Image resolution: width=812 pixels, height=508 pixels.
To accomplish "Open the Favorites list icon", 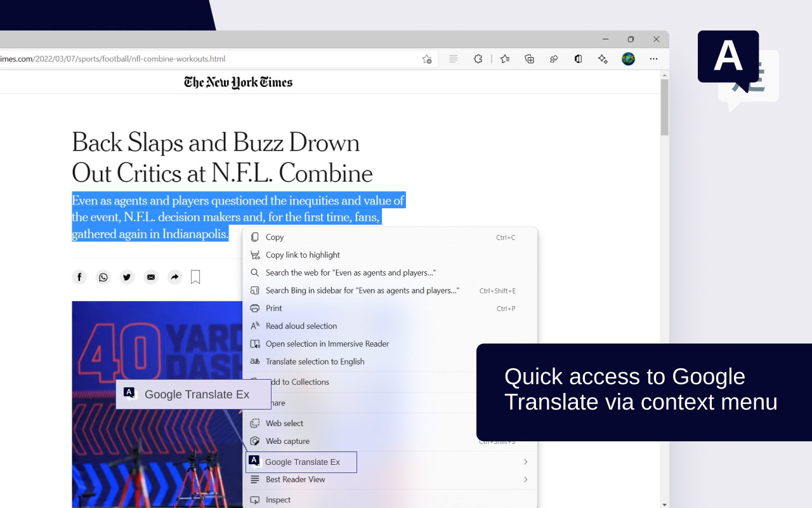I will pos(505,59).
